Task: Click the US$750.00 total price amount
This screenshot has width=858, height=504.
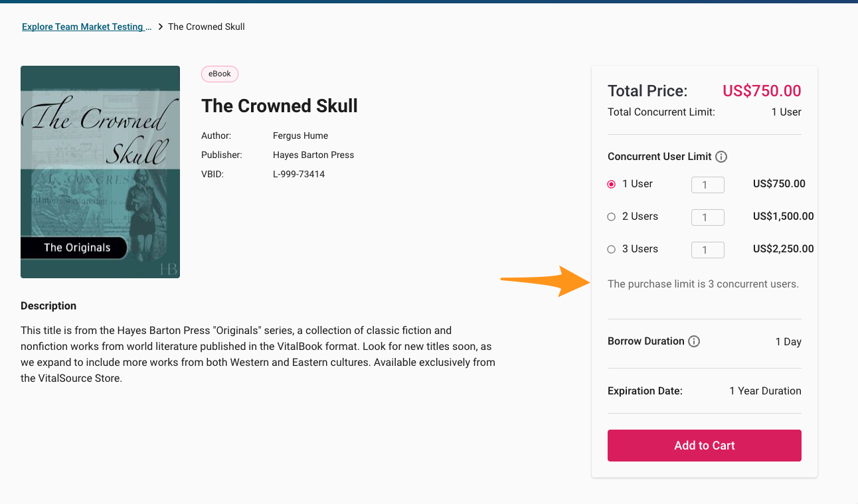Action: point(762,92)
